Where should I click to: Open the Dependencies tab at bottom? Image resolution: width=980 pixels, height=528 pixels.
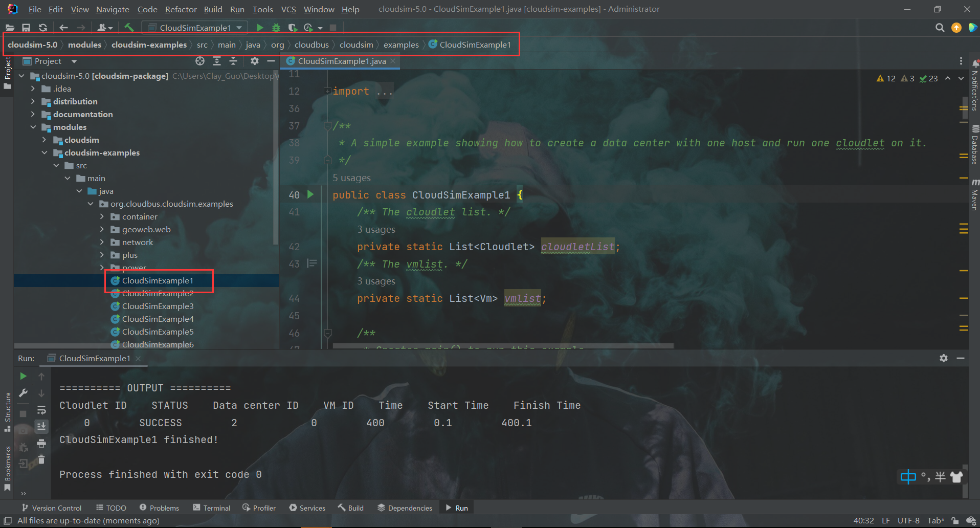[x=405, y=508]
